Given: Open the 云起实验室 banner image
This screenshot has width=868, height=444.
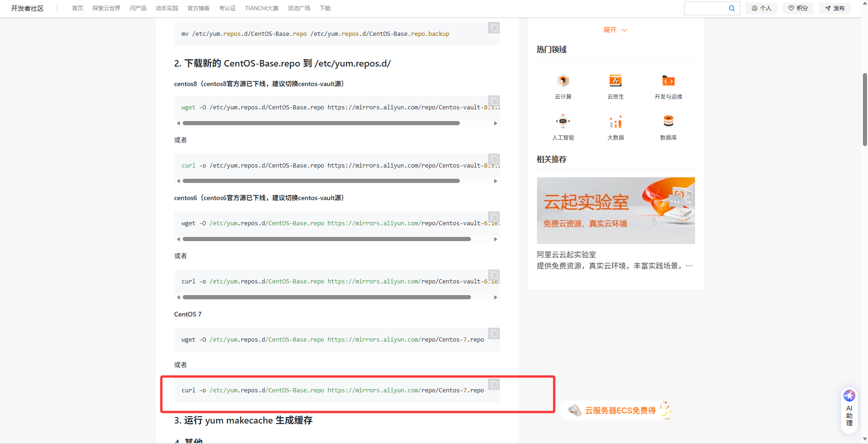Looking at the screenshot, I should click(616, 210).
